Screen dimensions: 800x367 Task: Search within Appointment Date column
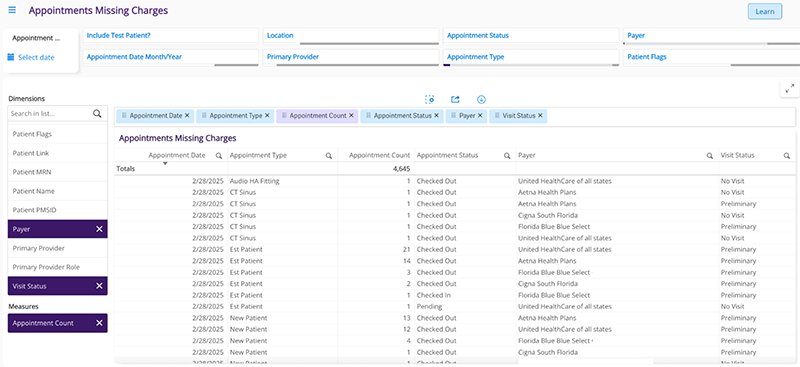click(x=219, y=156)
